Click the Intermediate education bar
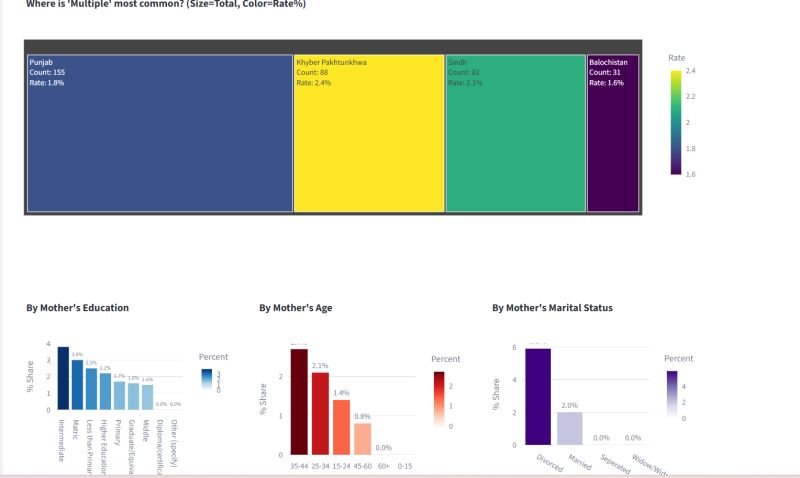The width and height of the screenshot is (800, 478). [x=63, y=379]
